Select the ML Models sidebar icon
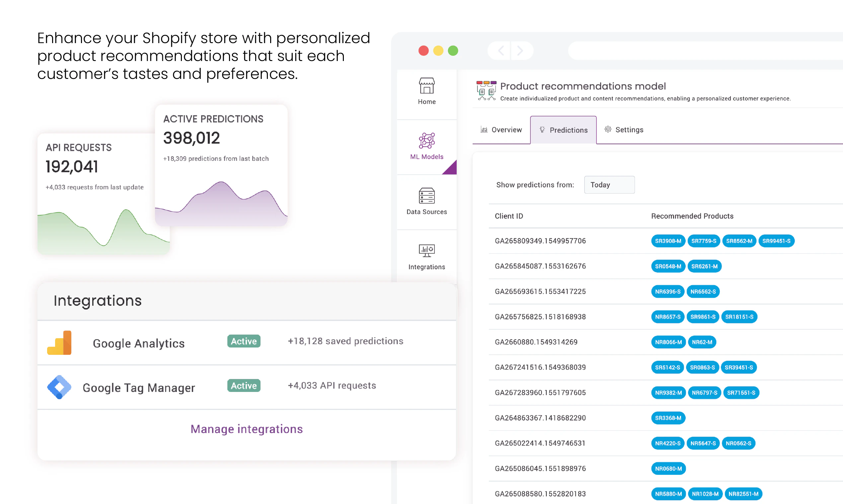843x504 pixels. pos(426,141)
